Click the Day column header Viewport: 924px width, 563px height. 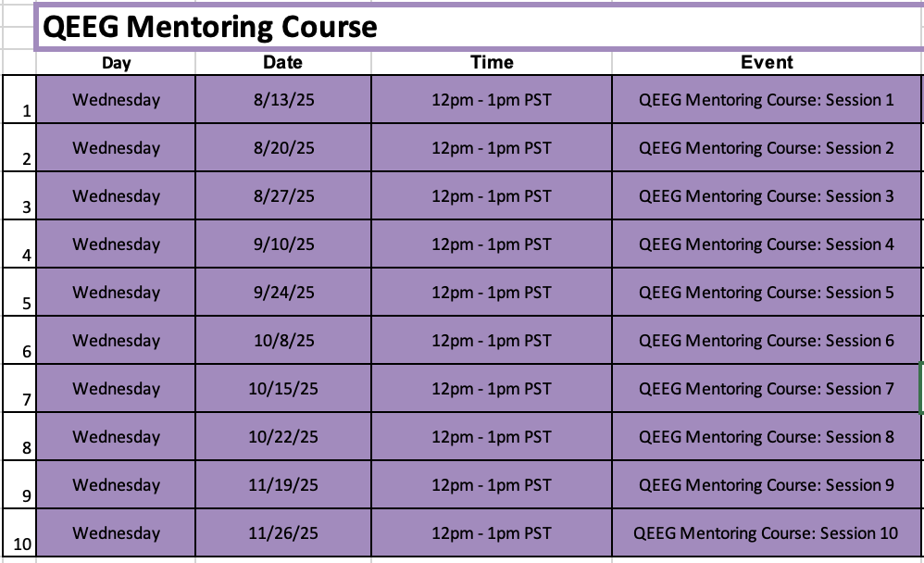116,63
